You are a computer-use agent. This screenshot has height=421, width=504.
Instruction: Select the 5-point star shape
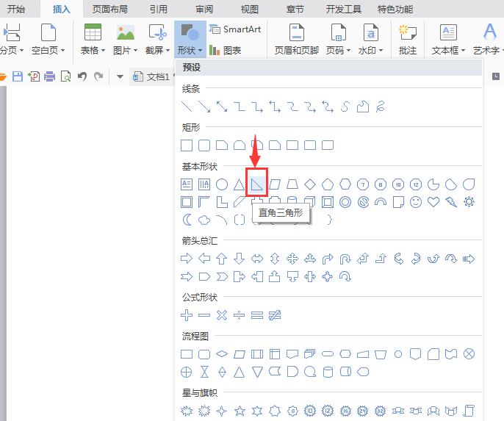[x=240, y=411]
